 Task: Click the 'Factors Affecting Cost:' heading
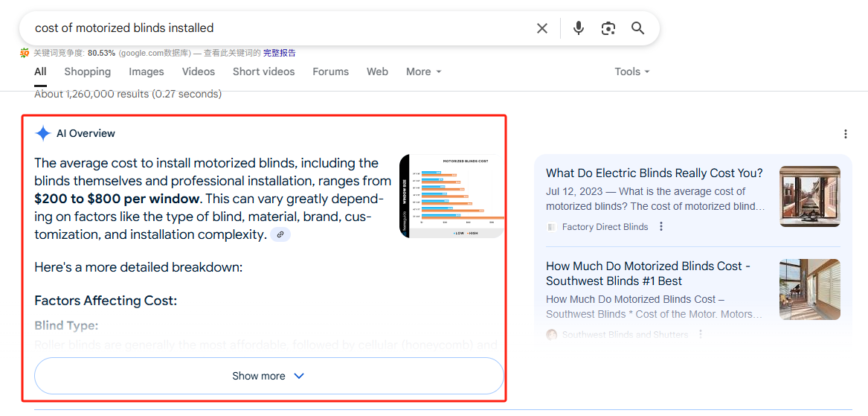(x=106, y=301)
